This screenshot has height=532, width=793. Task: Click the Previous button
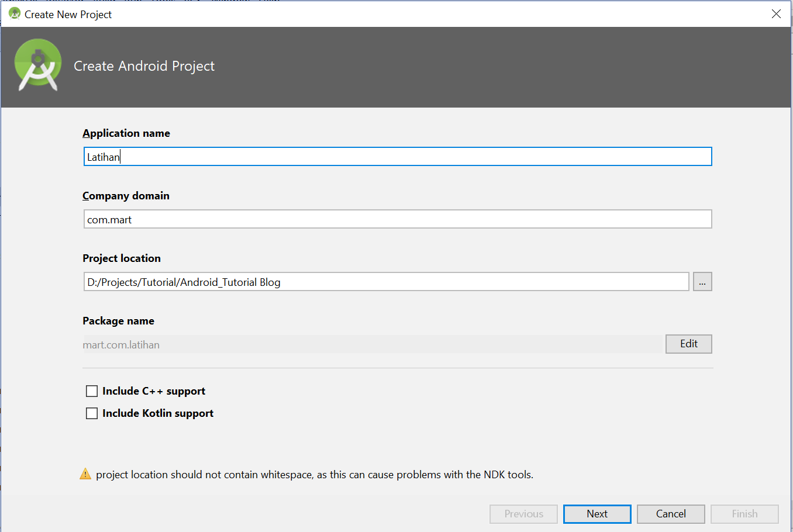coord(523,513)
